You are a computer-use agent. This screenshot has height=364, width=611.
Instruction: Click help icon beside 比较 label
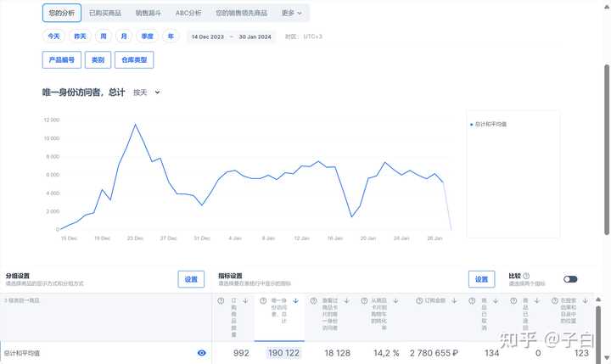[x=527, y=276]
